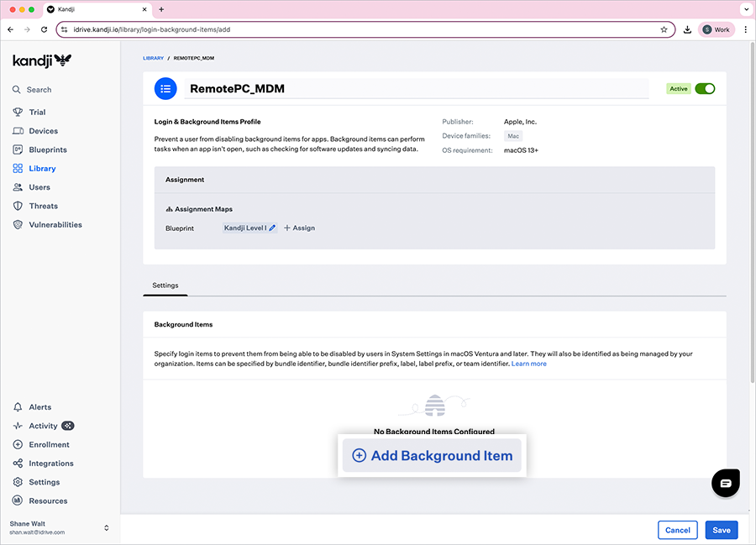Viewport: 756px width, 545px height.
Task: Bookmark this page with star icon
Action: click(x=664, y=29)
